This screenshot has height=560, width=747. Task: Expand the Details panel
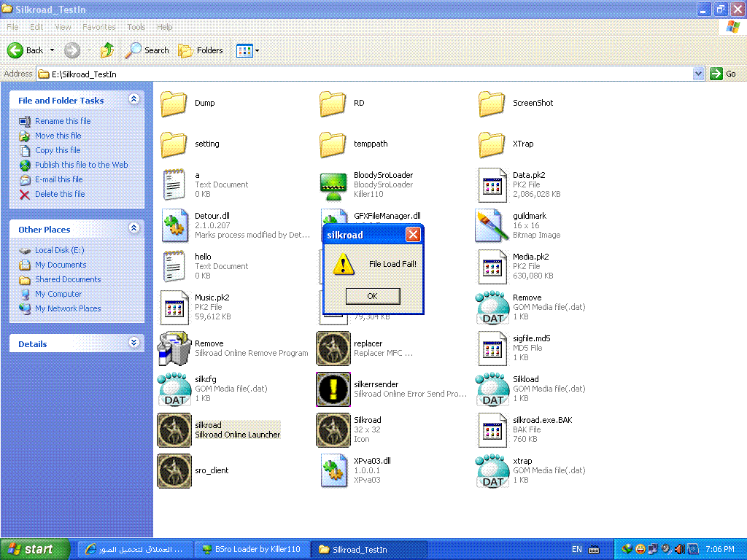click(x=134, y=343)
